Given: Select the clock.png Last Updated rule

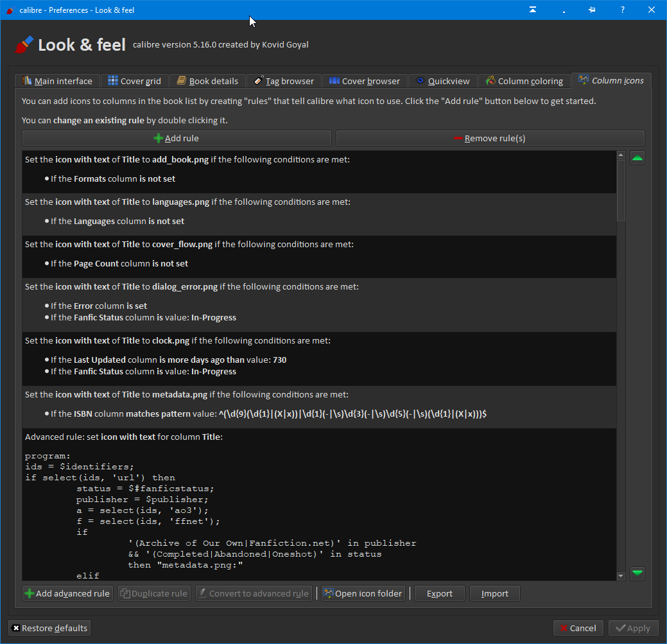Looking at the screenshot, I should [319, 359].
